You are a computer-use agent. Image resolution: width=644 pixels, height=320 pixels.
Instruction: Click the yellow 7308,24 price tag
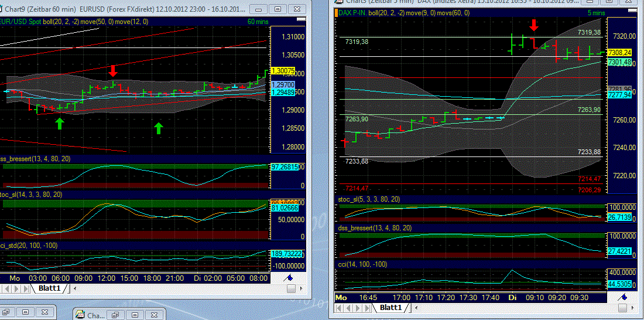[620, 53]
